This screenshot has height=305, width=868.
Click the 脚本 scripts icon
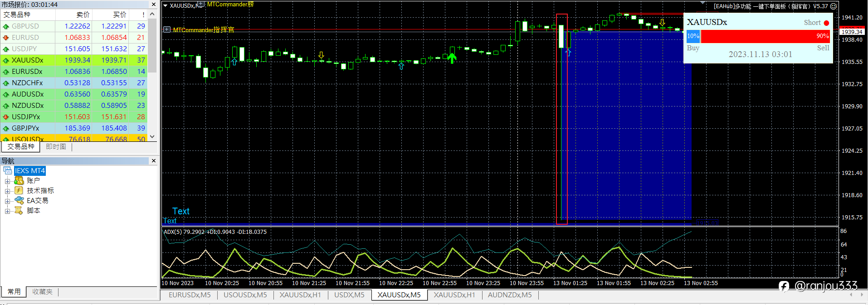pyautogui.click(x=19, y=210)
